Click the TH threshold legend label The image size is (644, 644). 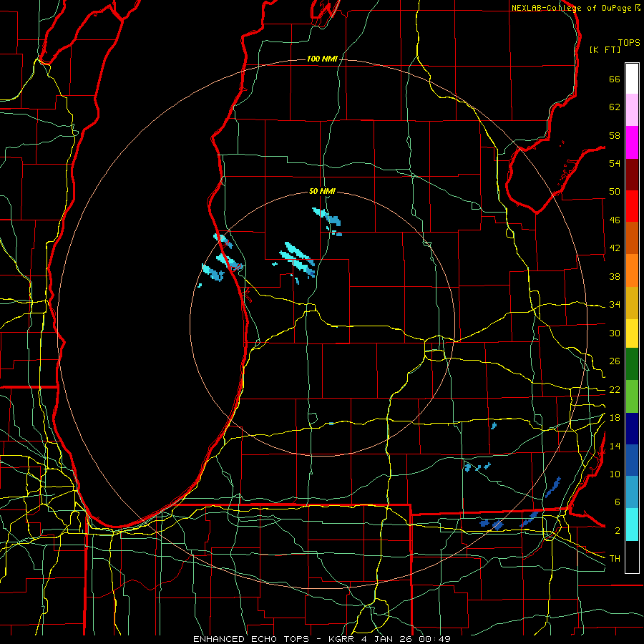point(615,559)
